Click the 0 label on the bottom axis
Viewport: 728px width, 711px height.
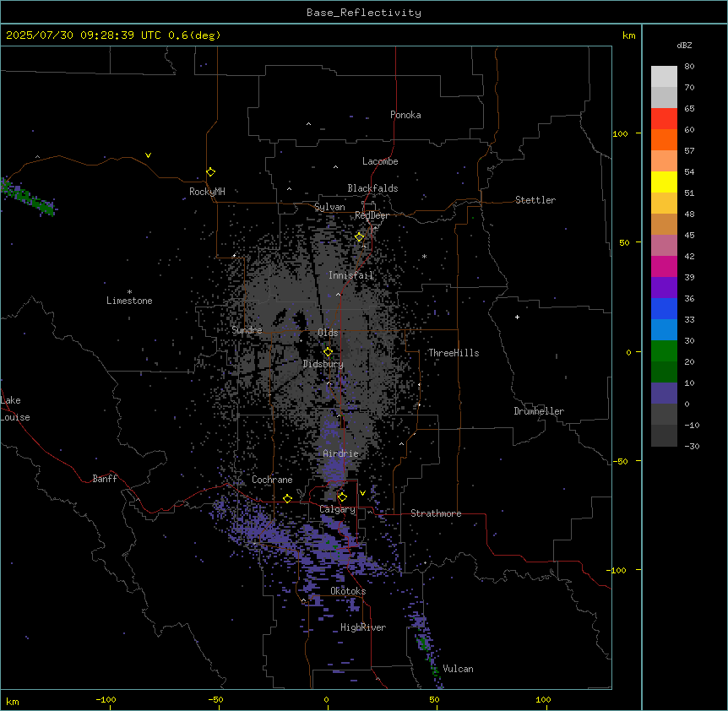(x=326, y=699)
